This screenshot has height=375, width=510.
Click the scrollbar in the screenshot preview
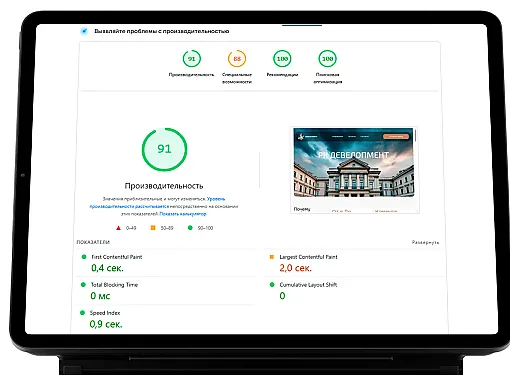click(415, 135)
